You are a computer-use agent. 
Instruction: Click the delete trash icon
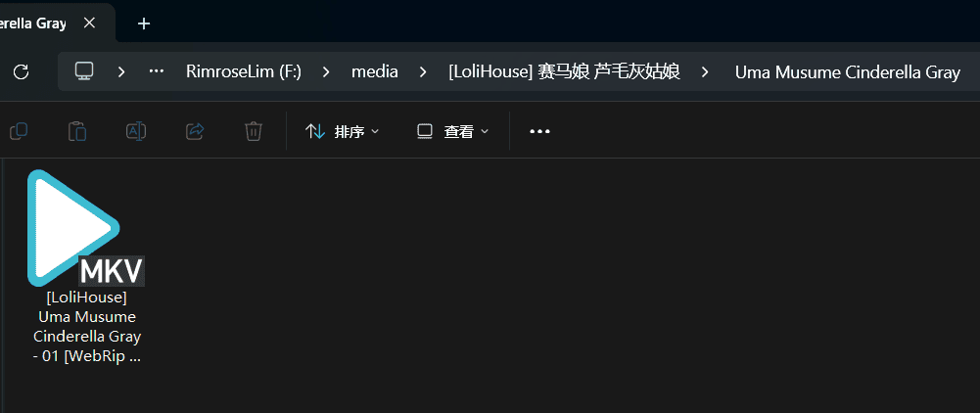pyautogui.click(x=254, y=131)
